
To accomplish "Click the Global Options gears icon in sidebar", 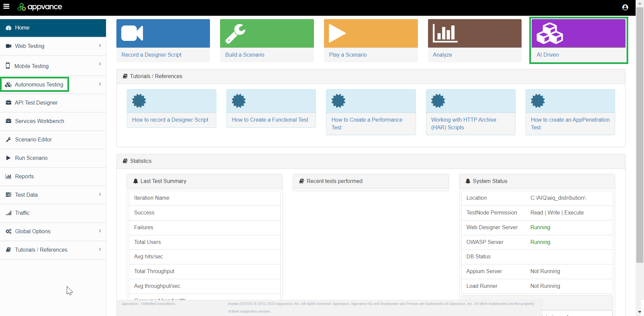I will coord(9,231).
